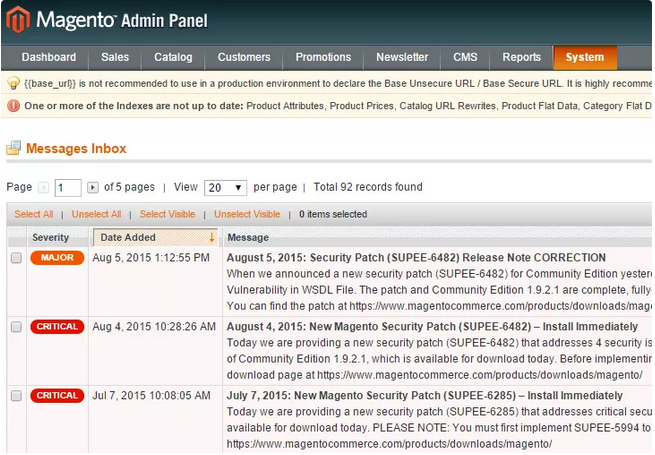Click CRITICAL badge for Aug 4 message

click(x=57, y=326)
